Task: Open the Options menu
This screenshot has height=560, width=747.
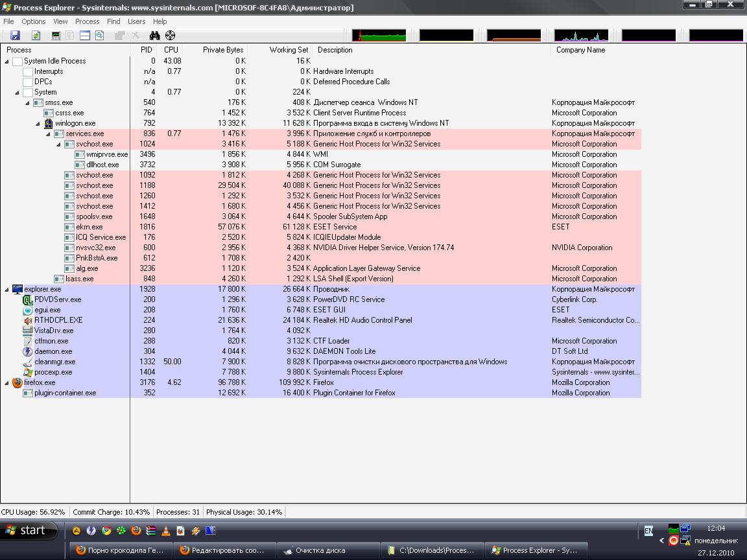Action: click(x=34, y=21)
